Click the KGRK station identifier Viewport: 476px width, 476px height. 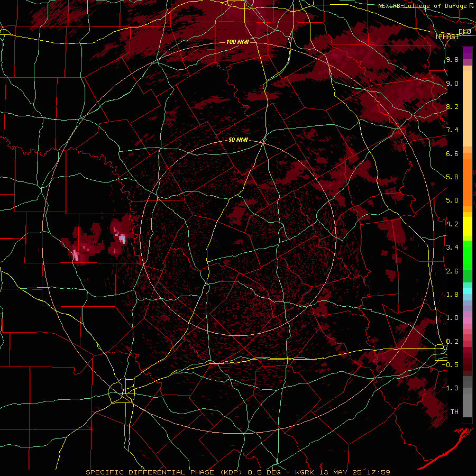coord(305,472)
